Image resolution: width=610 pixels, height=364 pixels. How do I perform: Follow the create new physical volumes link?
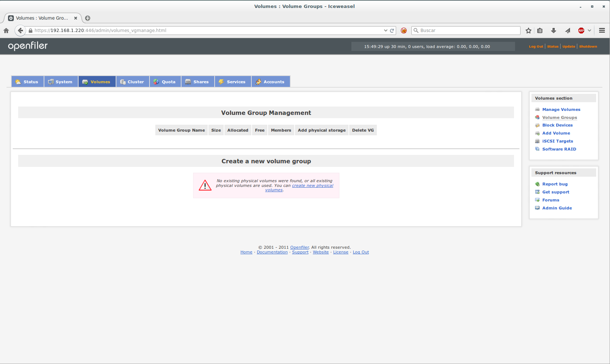(x=312, y=185)
